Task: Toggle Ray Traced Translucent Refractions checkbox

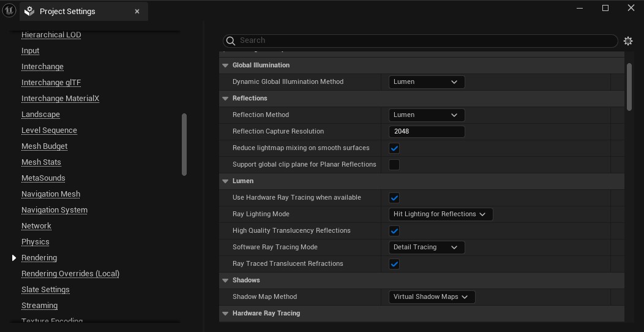Action: pyautogui.click(x=394, y=264)
